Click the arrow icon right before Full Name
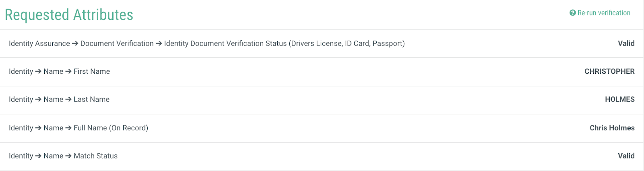This screenshot has height=171, width=644. (x=68, y=128)
